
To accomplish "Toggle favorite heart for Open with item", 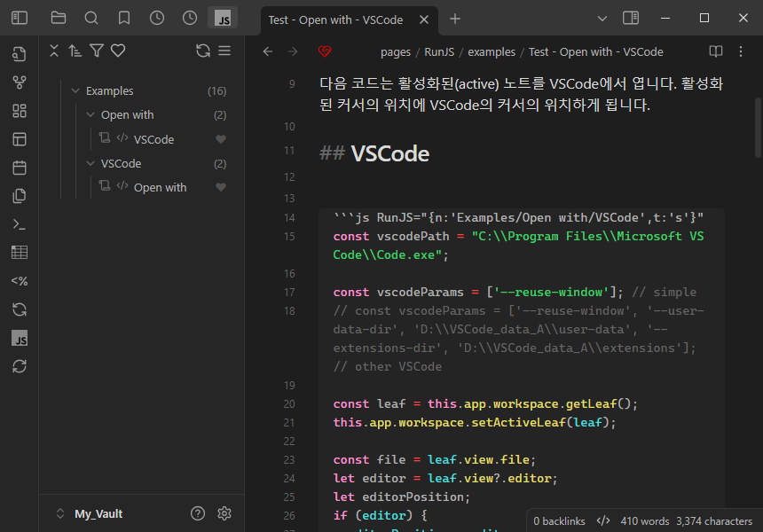I will 220,187.
